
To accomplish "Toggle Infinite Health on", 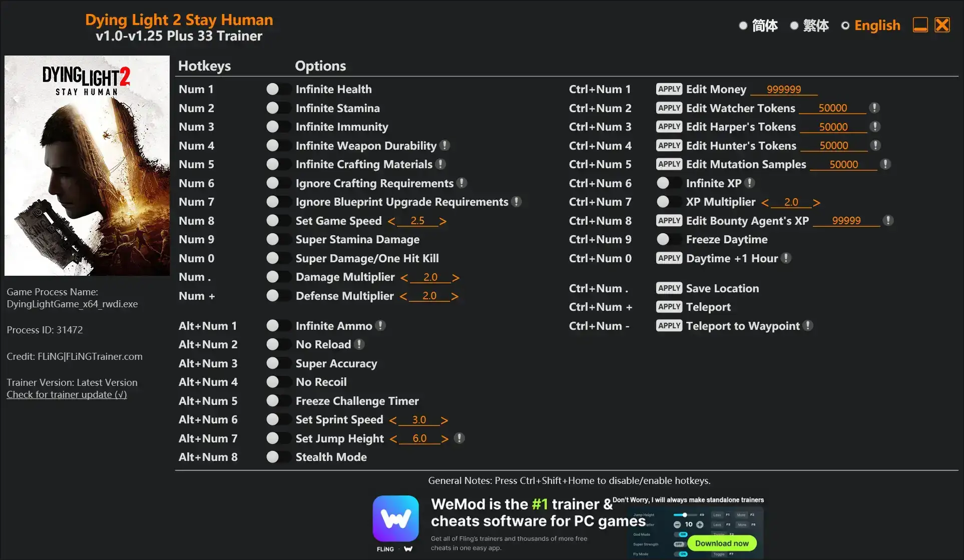I will pos(278,89).
